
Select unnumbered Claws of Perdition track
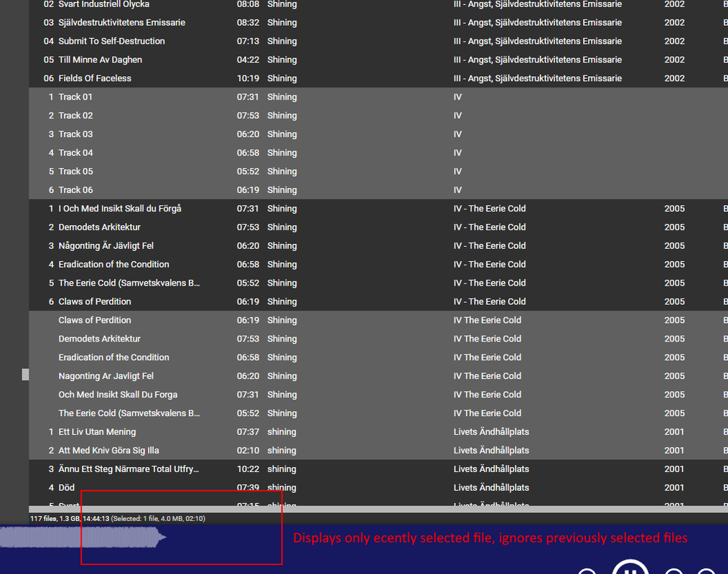[378, 320]
